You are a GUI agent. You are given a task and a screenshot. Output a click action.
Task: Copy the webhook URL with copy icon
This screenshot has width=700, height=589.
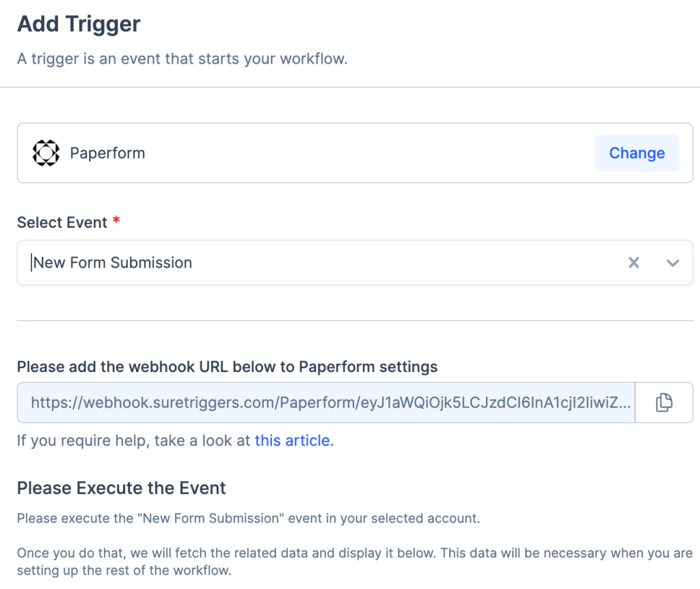(x=663, y=403)
